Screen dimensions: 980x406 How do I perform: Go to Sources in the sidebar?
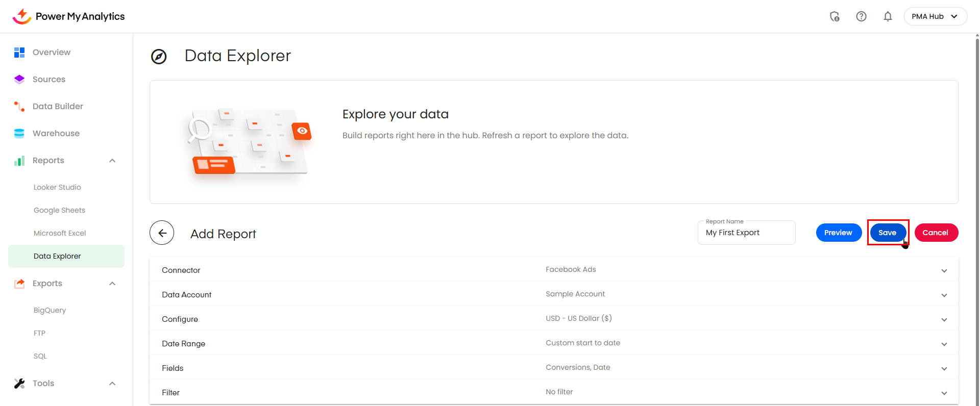(48, 80)
